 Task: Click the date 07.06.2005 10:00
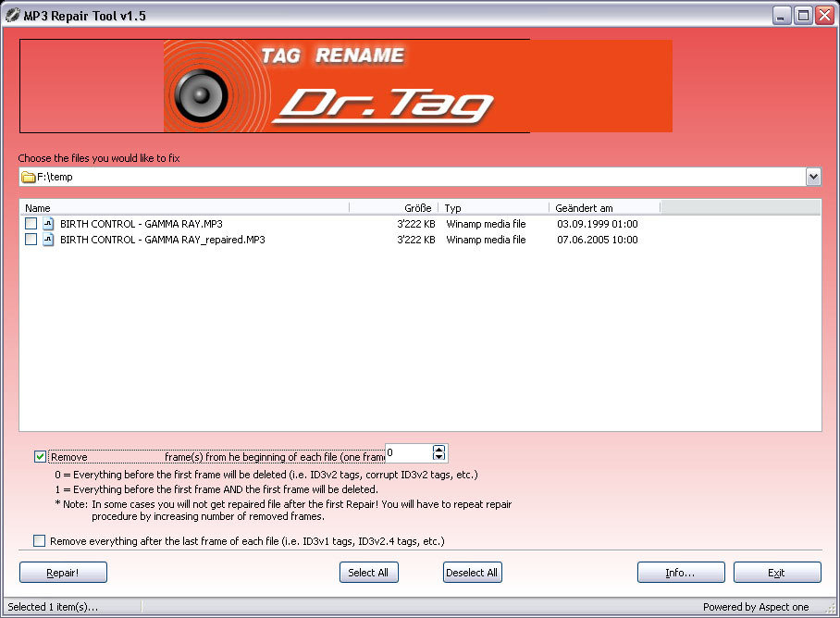(x=598, y=240)
